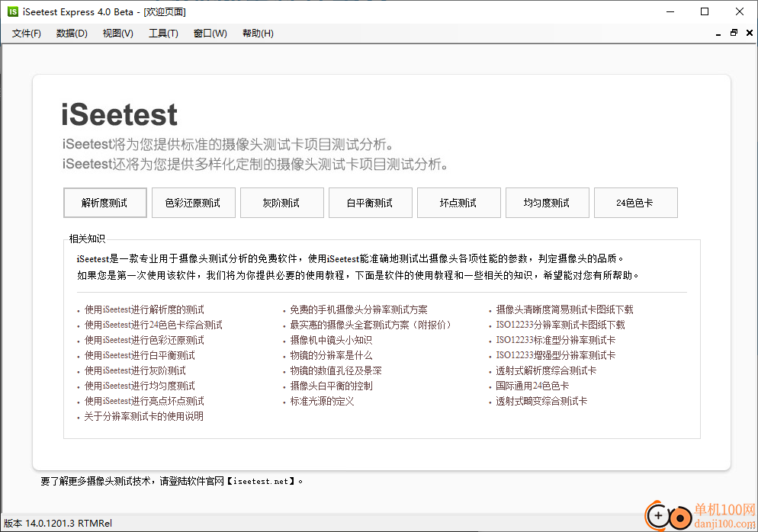Launch the 白平衡测试 test

pyautogui.click(x=371, y=203)
